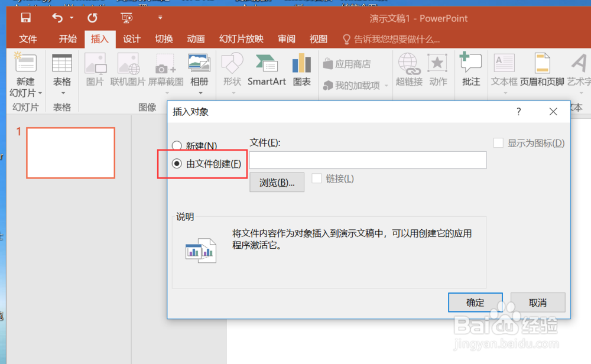The width and height of the screenshot is (591, 364).
Task: Click the Undo arrow icon
Action: coord(57,18)
